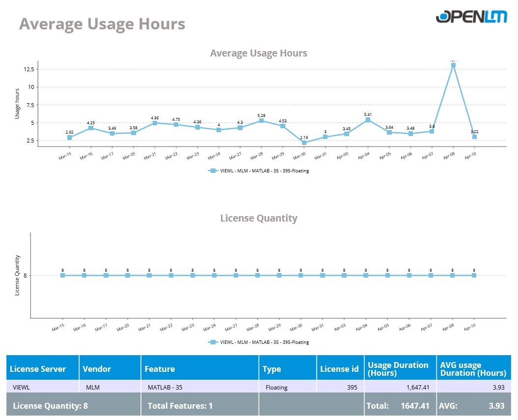The image size is (518, 420).
Task: Click the Mar-30 low point labeled 2.19
Action: [304, 143]
